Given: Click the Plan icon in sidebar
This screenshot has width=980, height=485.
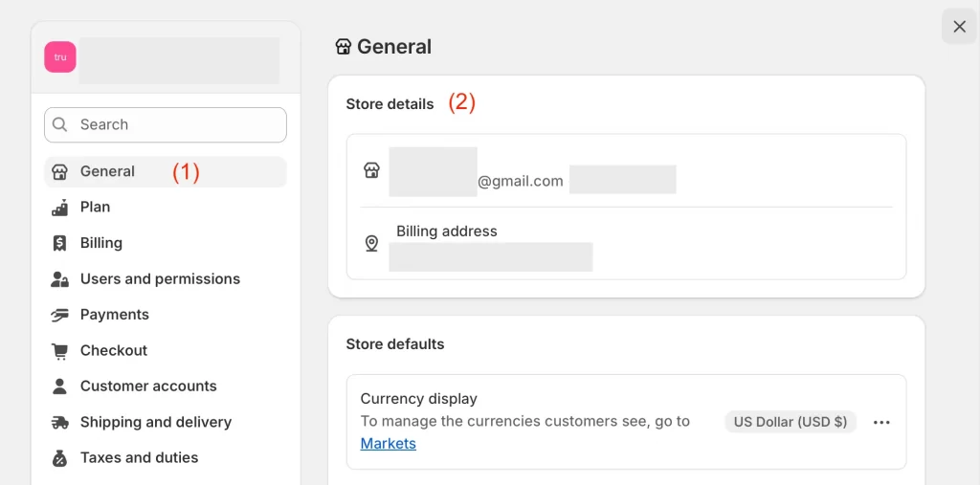Looking at the screenshot, I should click(59, 208).
